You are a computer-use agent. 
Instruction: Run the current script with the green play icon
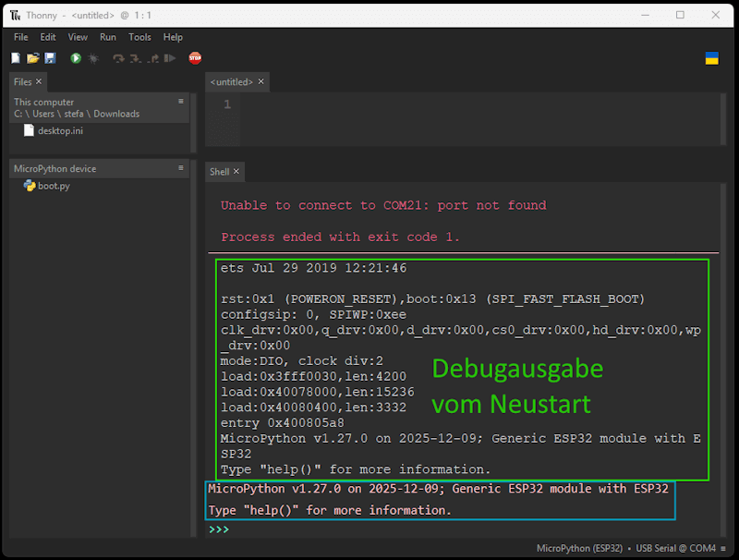[76, 58]
